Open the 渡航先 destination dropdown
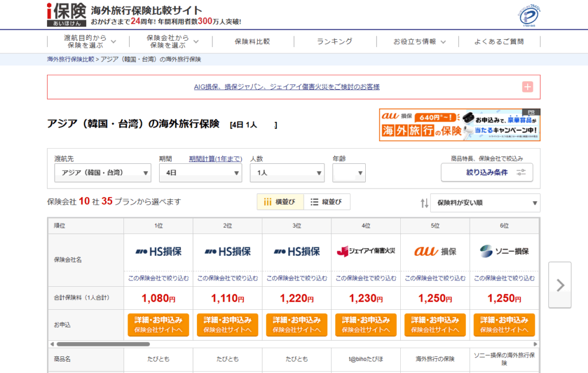 point(102,172)
